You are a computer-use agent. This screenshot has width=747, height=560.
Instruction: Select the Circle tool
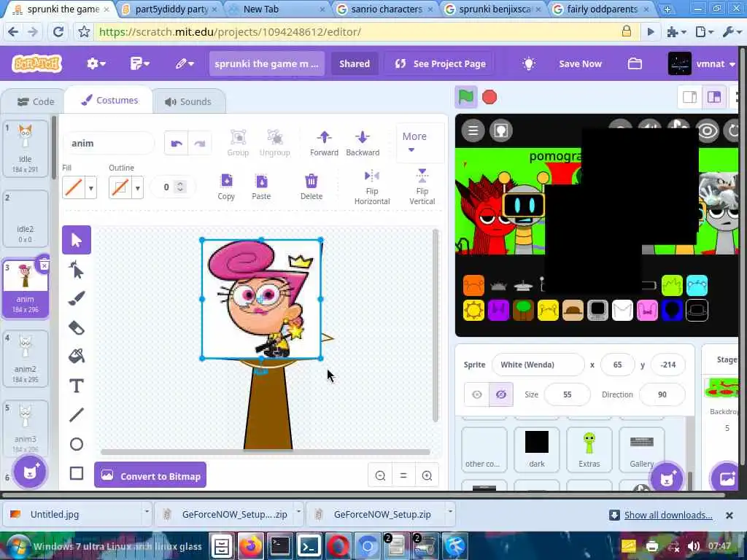pyautogui.click(x=76, y=444)
